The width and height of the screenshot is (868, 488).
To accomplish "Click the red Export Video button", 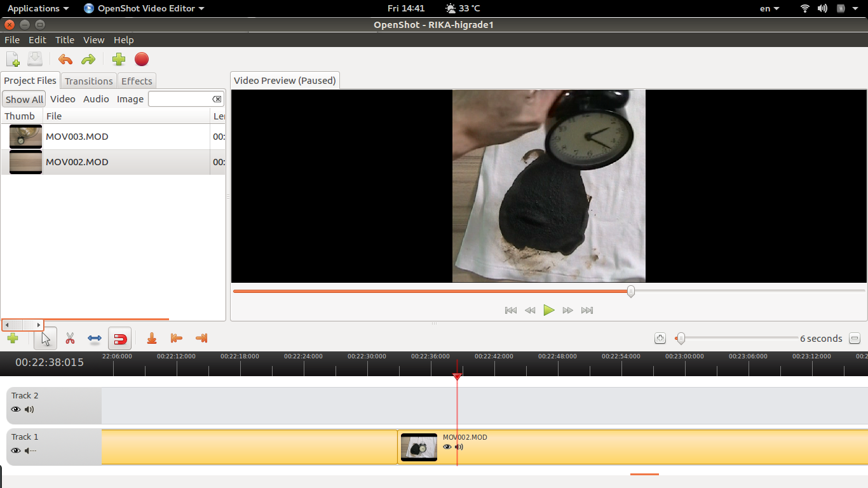I will 142,60.
